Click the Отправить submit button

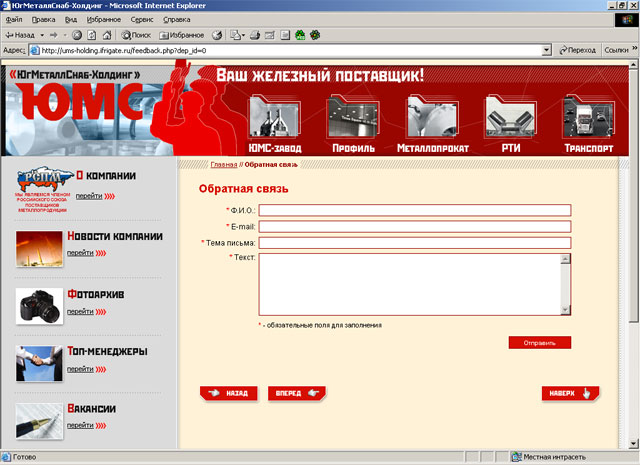pyautogui.click(x=540, y=343)
